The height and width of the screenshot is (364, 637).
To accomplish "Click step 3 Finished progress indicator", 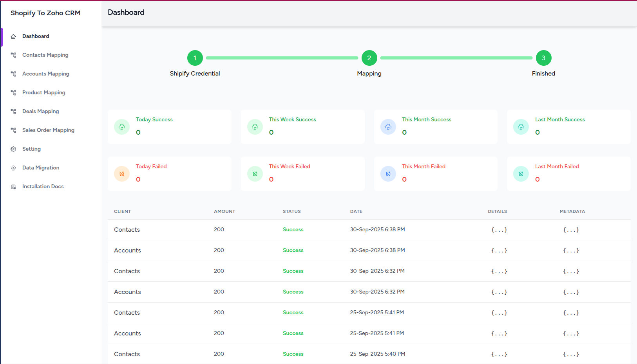I will 543,58.
